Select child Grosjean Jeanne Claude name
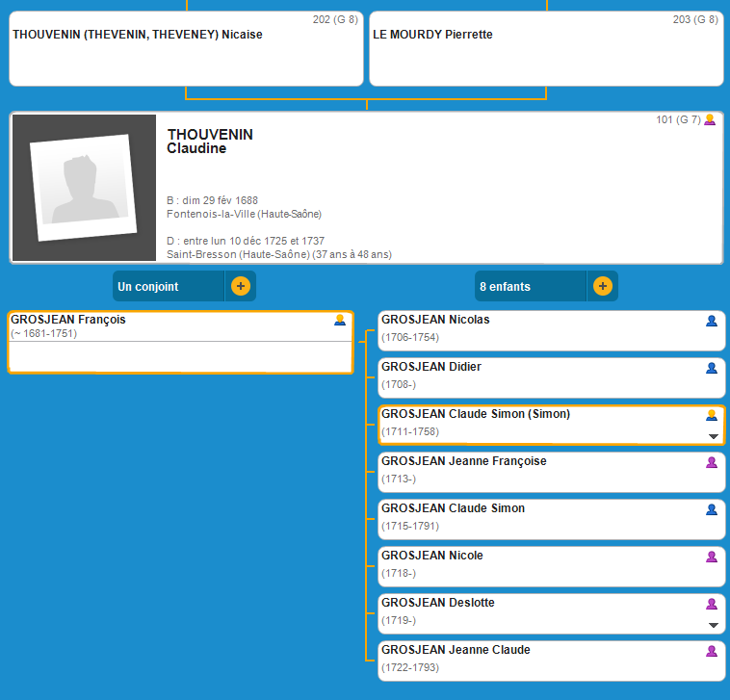The image size is (730, 700). click(456, 650)
